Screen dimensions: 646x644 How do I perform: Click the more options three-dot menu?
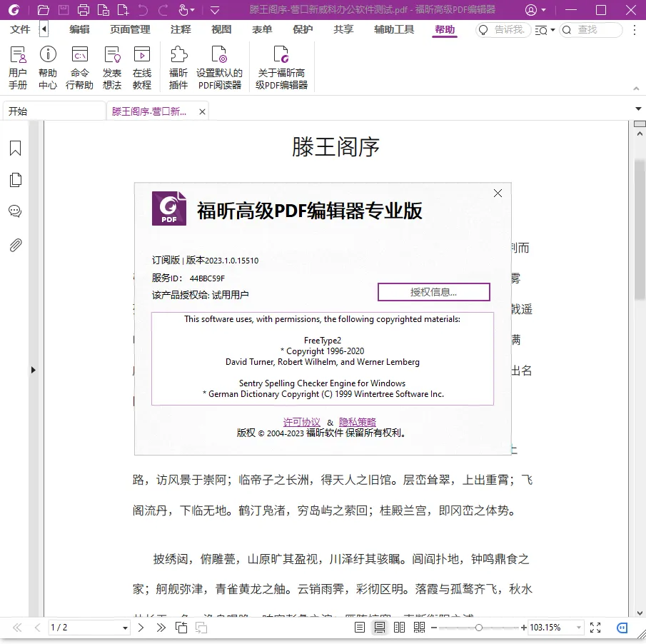click(x=635, y=30)
